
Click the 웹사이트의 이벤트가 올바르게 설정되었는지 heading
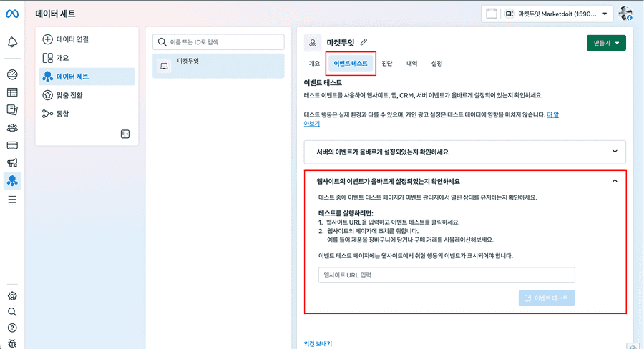pos(388,181)
